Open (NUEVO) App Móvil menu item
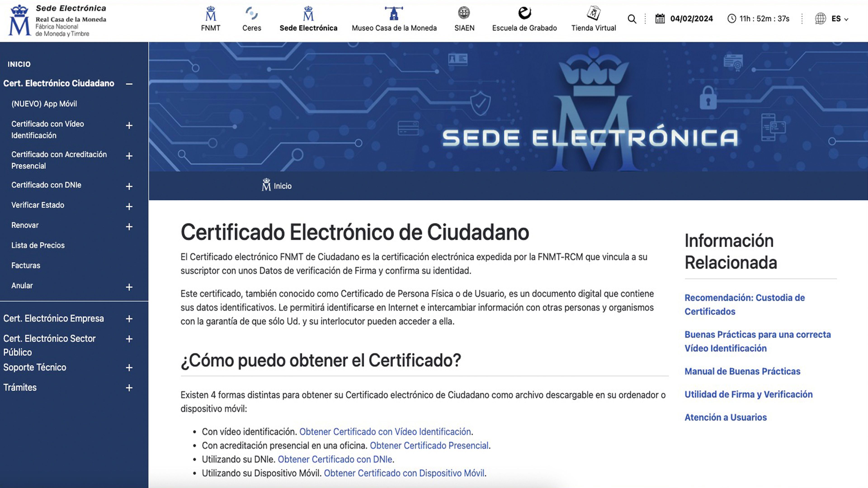Viewport: 868px width, 488px height. [x=44, y=104]
